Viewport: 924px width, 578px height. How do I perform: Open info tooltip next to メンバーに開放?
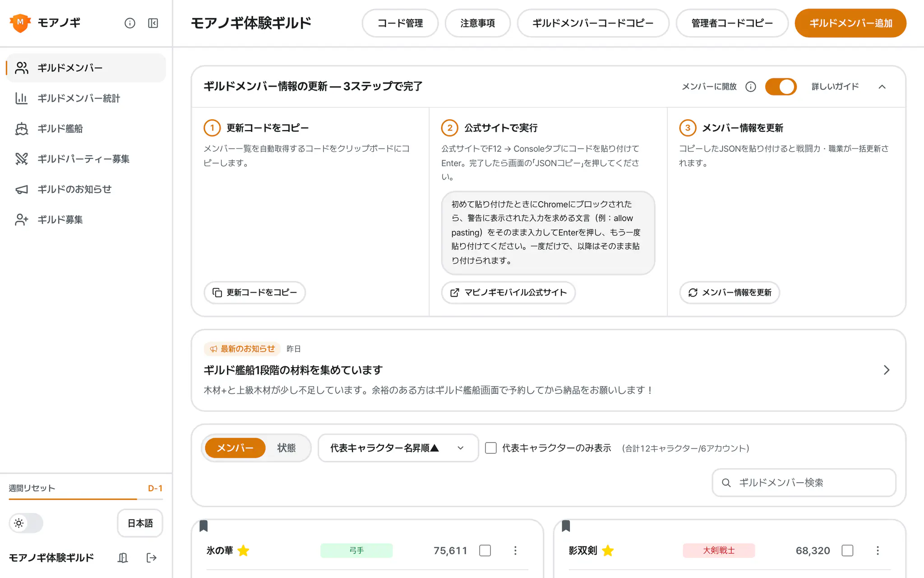pos(750,86)
